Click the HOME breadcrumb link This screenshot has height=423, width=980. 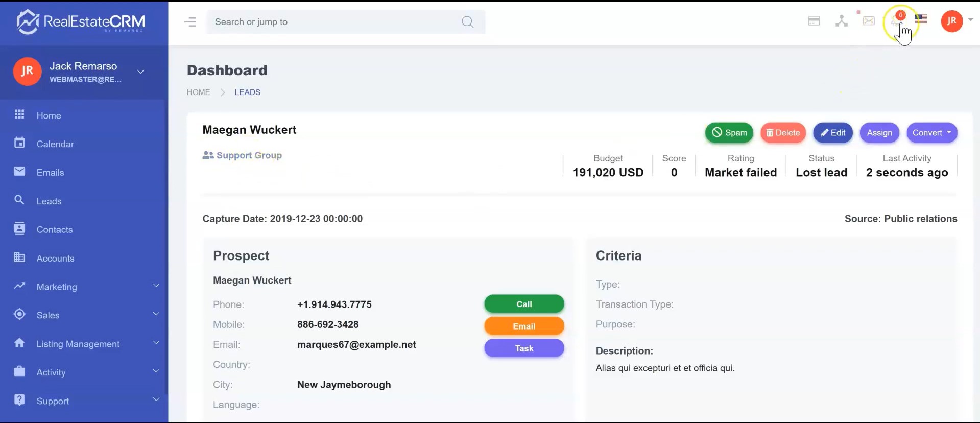pyautogui.click(x=198, y=92)
